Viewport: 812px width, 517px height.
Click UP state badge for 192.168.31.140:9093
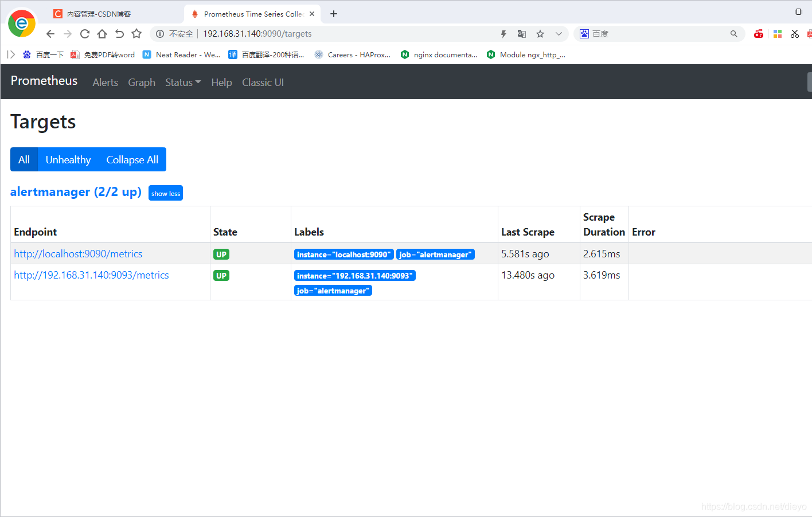click(221, 276)
